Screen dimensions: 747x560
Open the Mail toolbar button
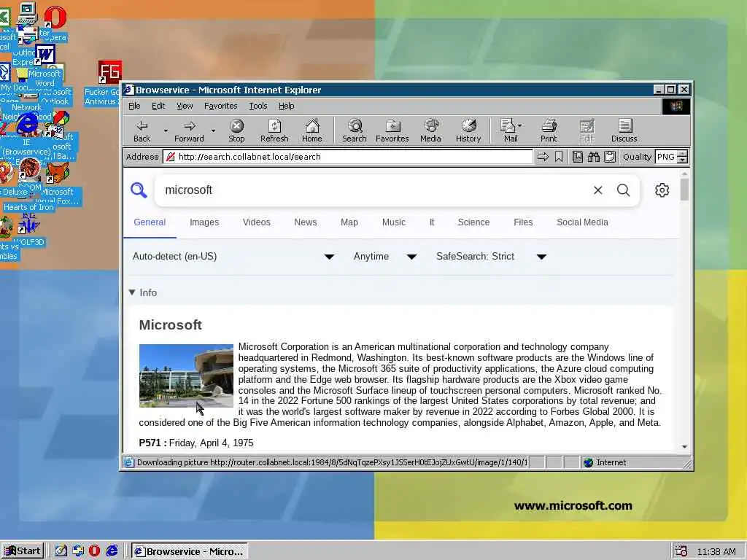click(x=511, y=131)
